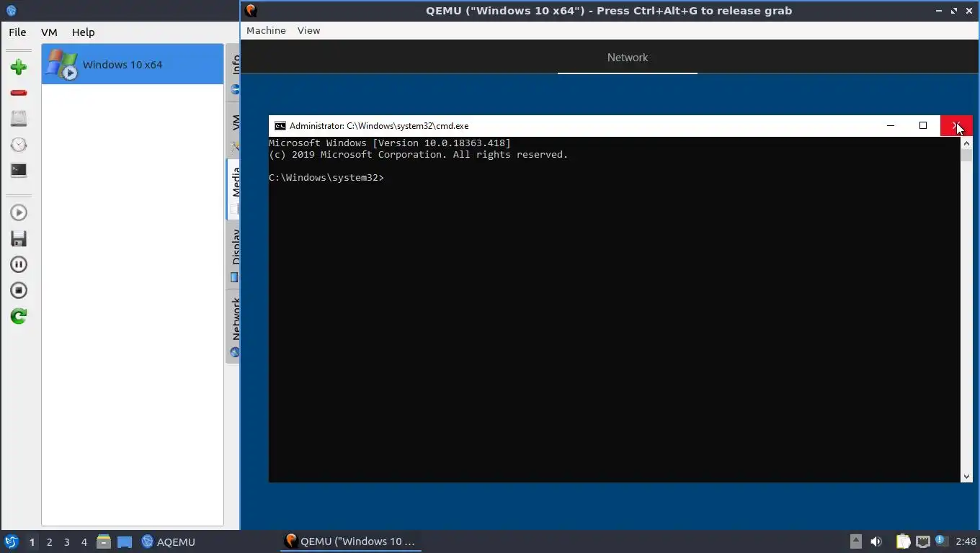This screenshot has width=980, height=553.
Task: Click the AQEMU title bar app icon
Action: 11,11
